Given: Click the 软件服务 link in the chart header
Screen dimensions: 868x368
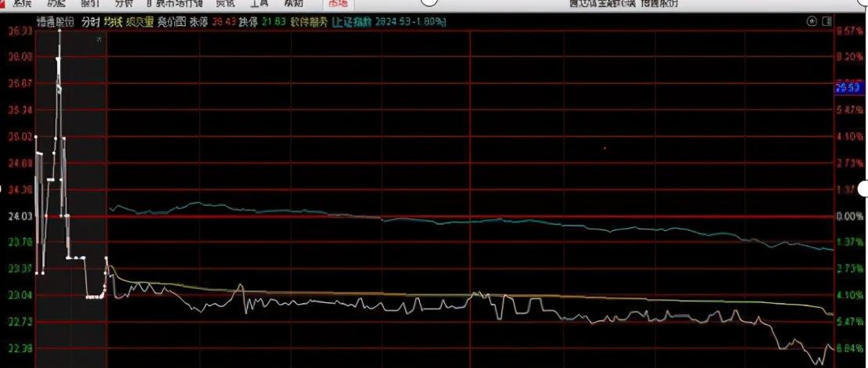Looking at the screenshot, I should pyautogui.click(x=309, y=22).
